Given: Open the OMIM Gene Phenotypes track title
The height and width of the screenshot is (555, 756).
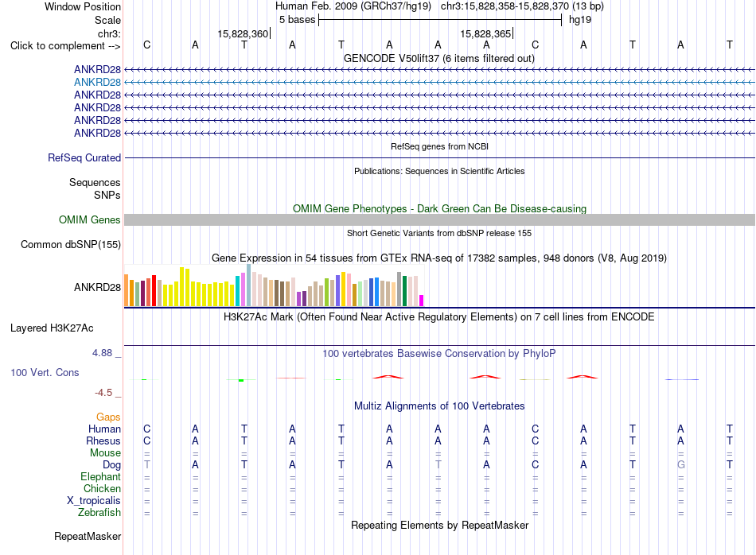Looking at the screenshot, I should point(439,208).
